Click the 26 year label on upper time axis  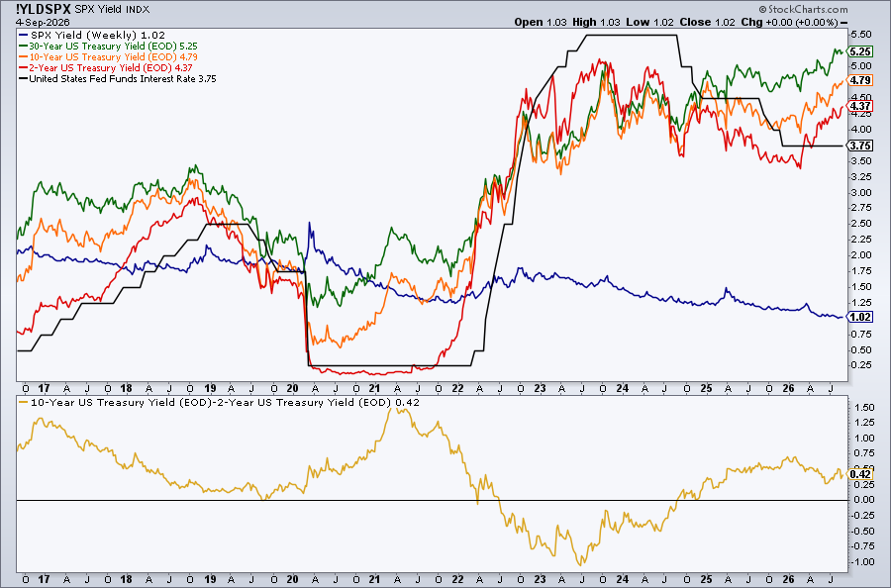[x=788, y=389]
